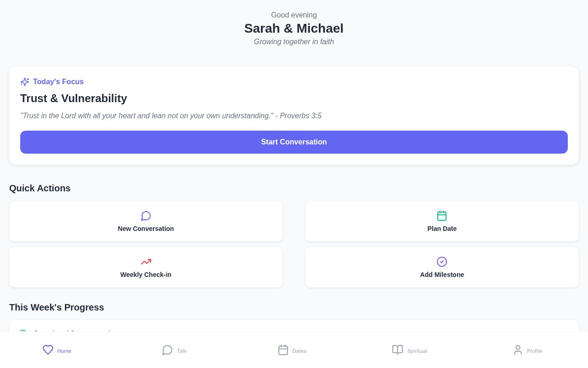The image size is (588, 368).
Task: Start Conversation for today's focus
Action: coord(294,142)
